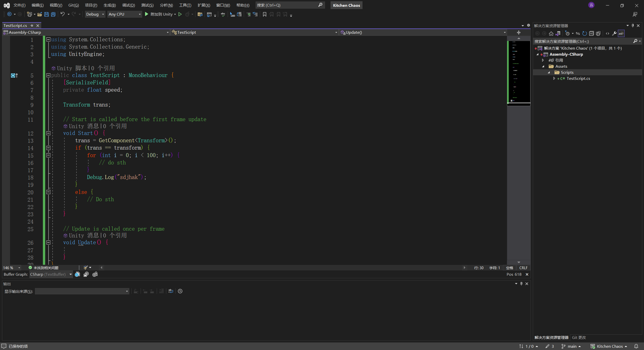
Task: Click the bookmark toggle icon in toolbar
Action: 264,14
